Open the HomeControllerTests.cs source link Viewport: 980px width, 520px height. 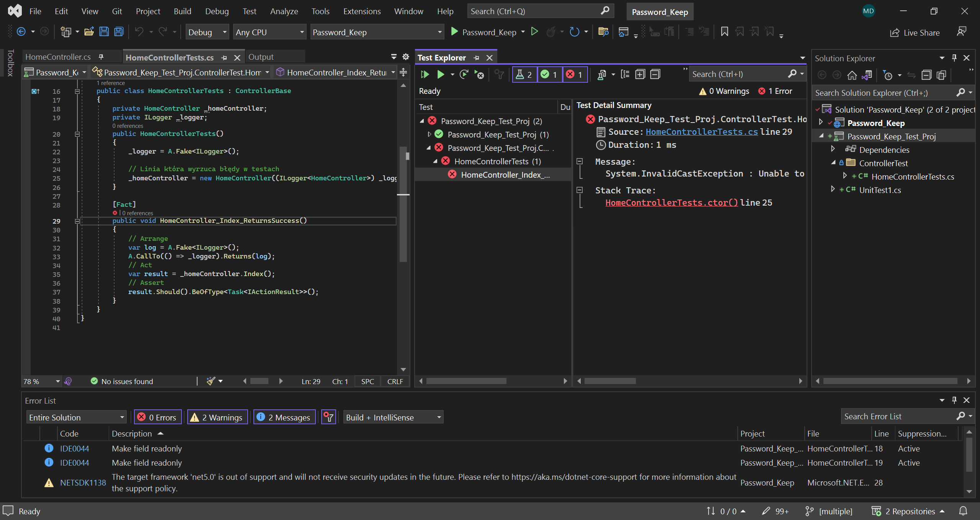(702, 132)
